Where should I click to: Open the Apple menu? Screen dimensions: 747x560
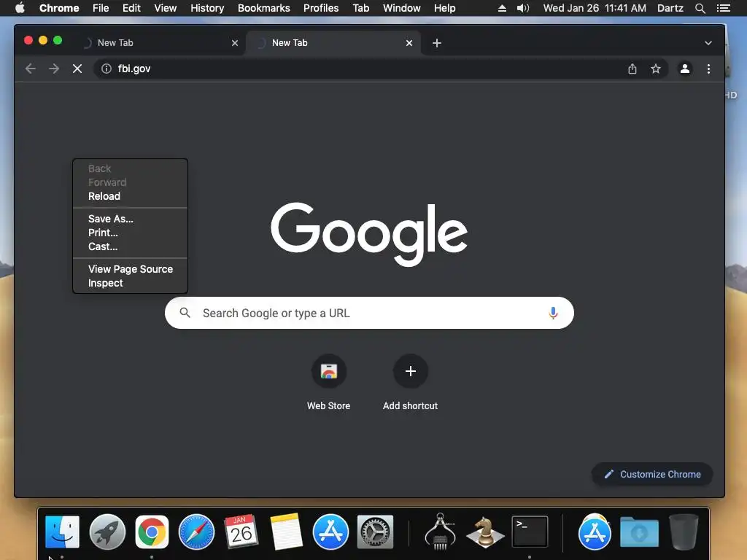[20, 8]
